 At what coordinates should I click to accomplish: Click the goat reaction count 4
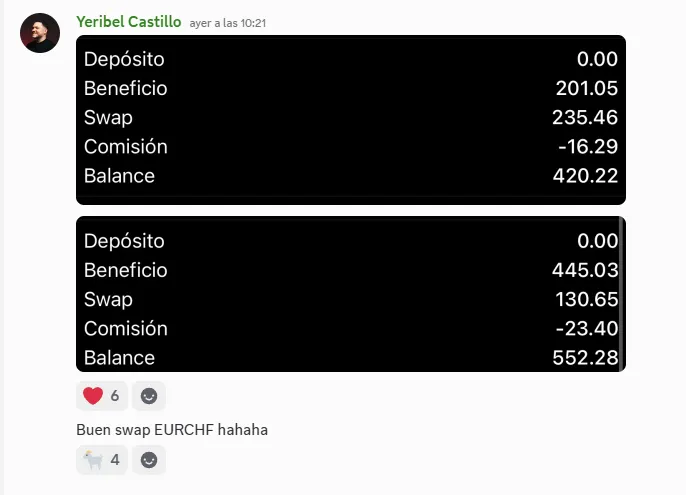tap(115, 460)
